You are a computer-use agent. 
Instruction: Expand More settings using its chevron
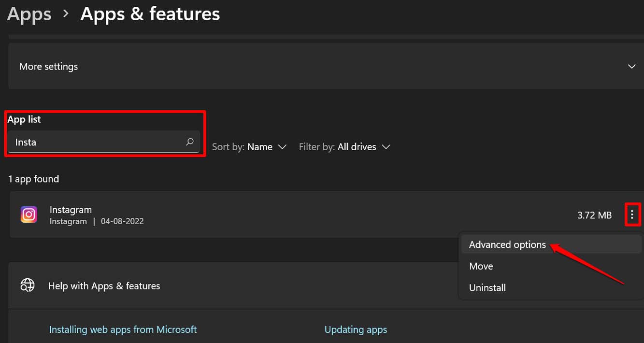click(631, 66)
